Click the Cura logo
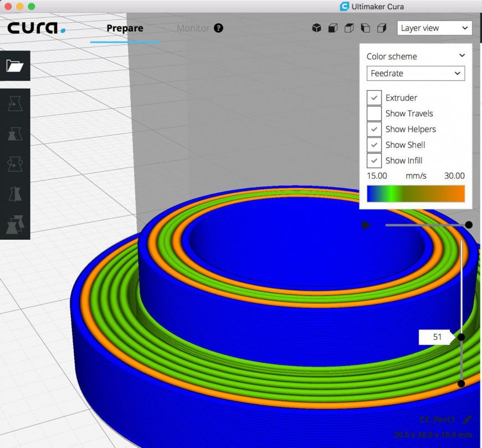 pos(36,27)
